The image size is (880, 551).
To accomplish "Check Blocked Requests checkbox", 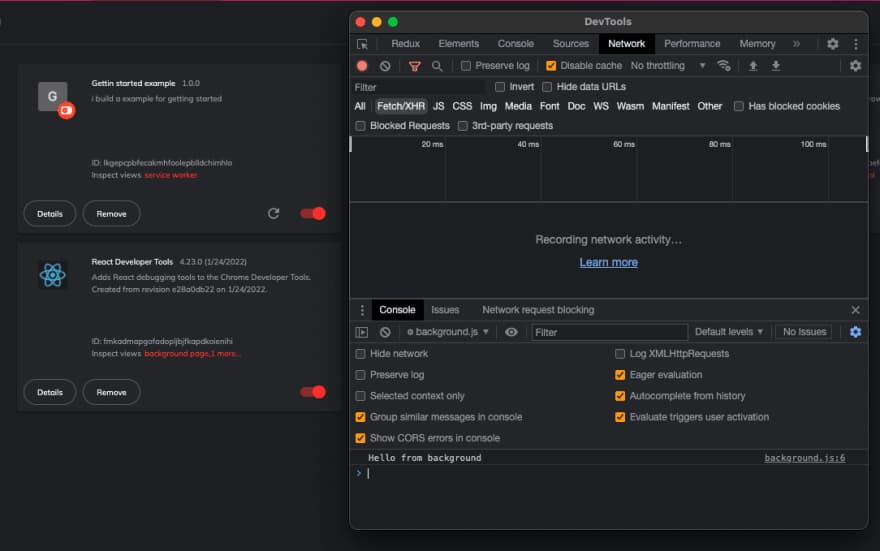I will pyautogui.click(x=360, y=126).
